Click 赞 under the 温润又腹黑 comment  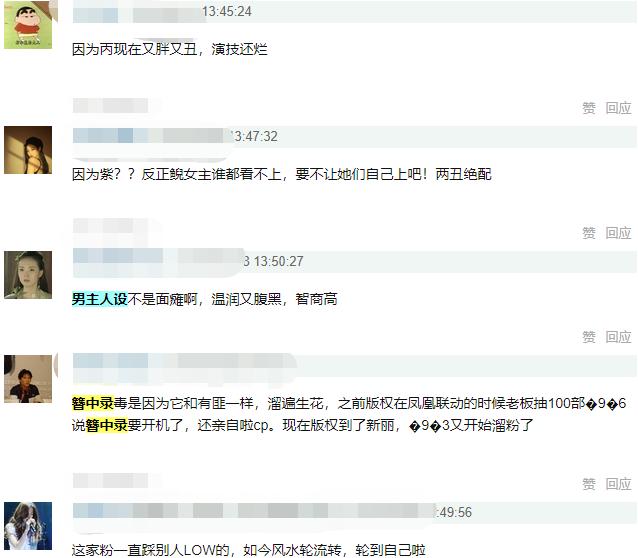click(588, 337)
